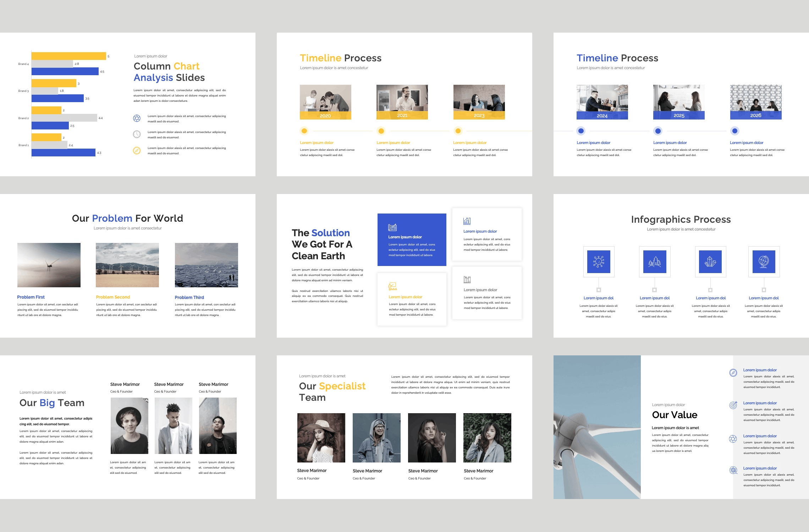Click the 'Brand 1' axis label

(23, 145)
